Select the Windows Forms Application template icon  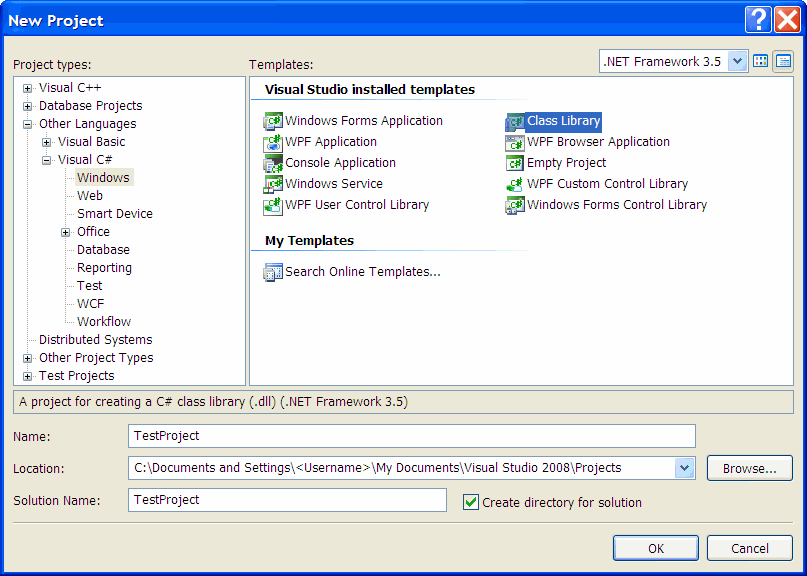[273, 121]
